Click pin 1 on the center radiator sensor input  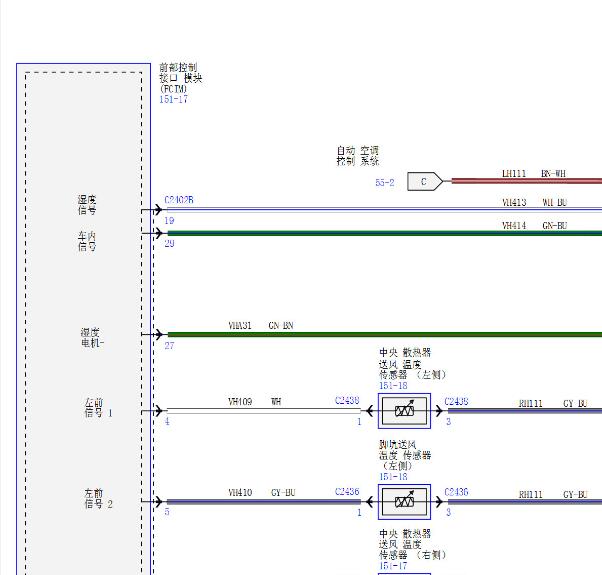click(x=359, y=421)
